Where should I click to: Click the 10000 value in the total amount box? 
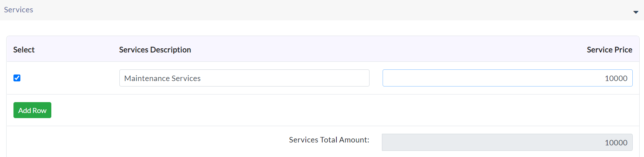pyautogui.click(x=616, y=143)
